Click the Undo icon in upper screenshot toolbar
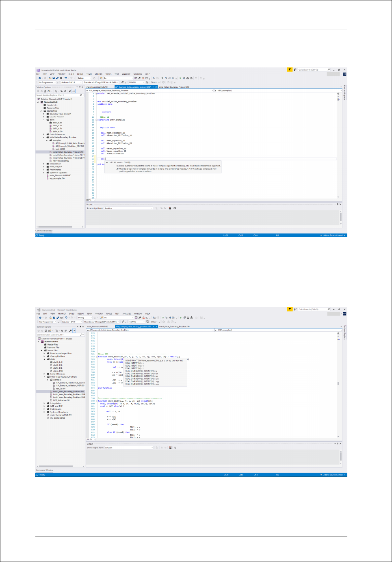 [x=66, y=78]
